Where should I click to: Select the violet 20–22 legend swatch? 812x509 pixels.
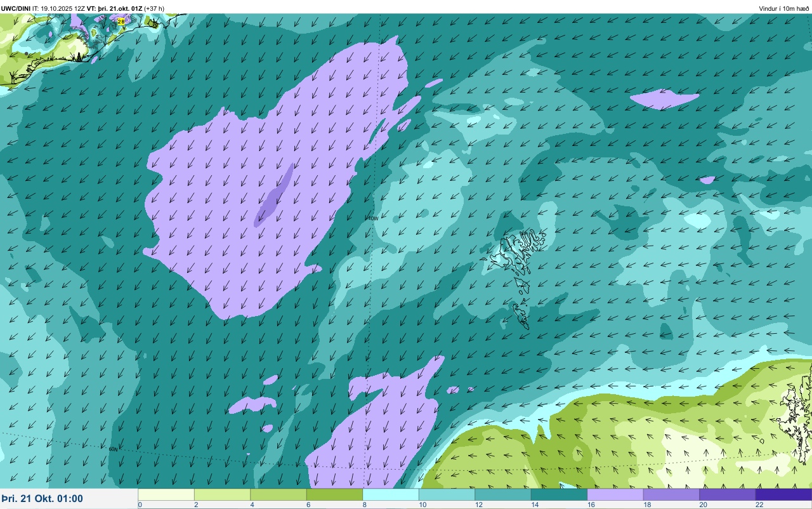[x=728, y=494]
